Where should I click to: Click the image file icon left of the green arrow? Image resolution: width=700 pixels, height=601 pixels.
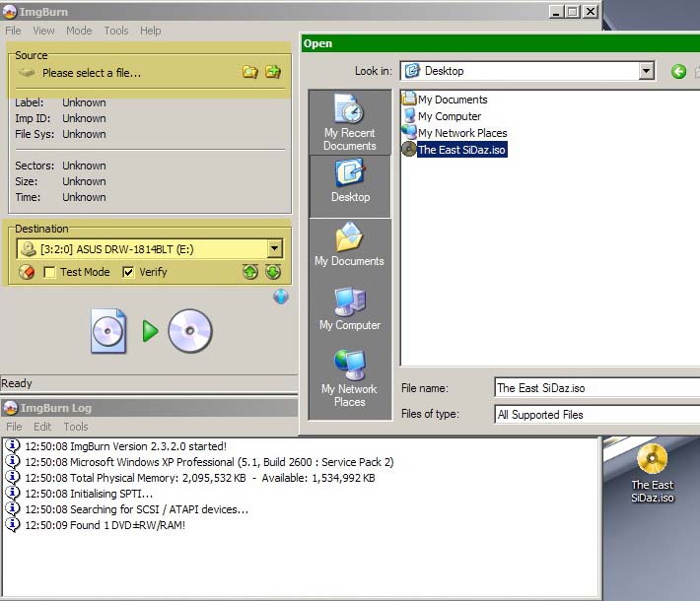[108, 331]
